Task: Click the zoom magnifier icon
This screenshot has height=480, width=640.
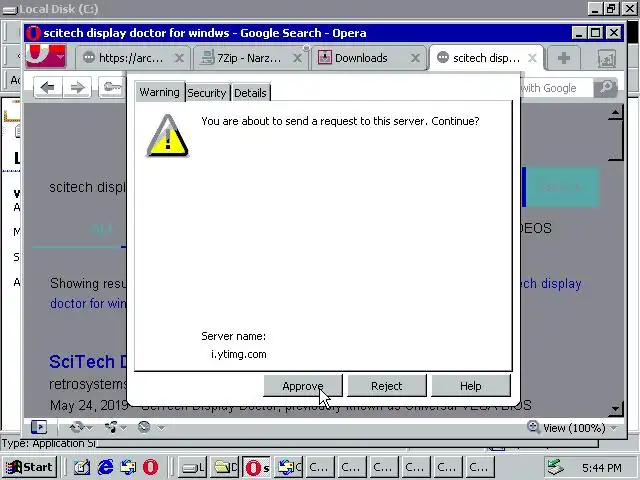Action: (533, 427)
